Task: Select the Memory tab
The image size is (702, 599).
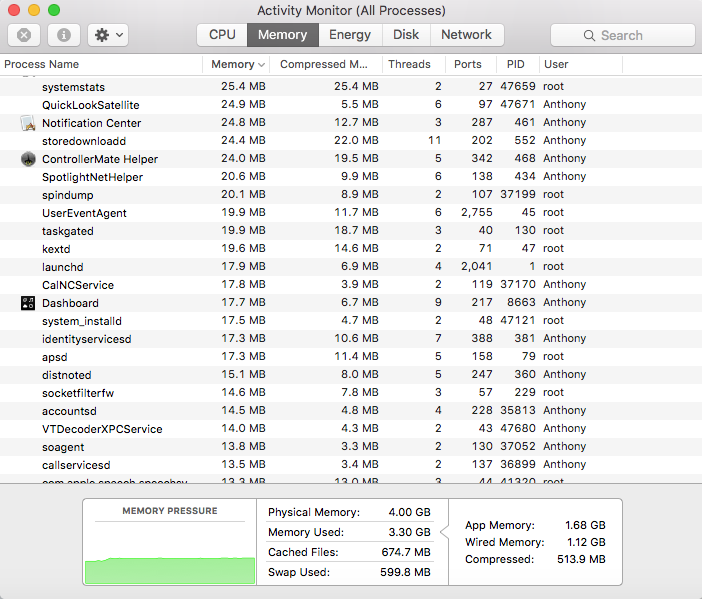Action: (283, 35)
